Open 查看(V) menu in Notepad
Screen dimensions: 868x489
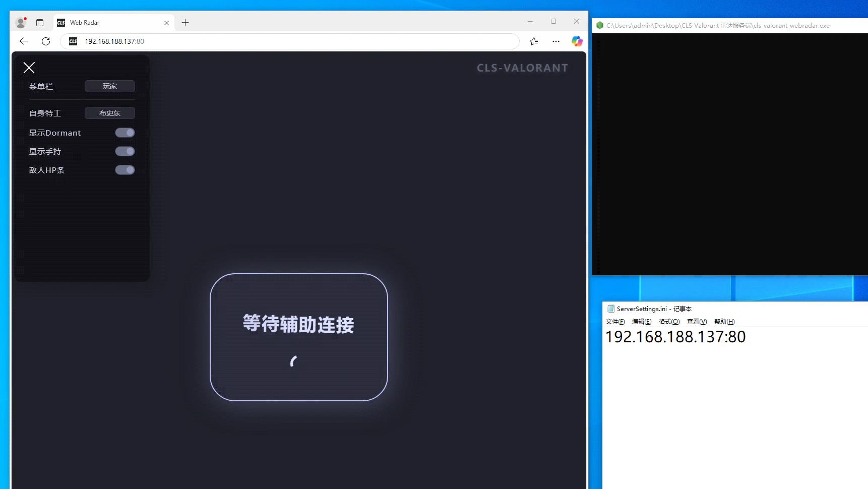tap(697, 322)
